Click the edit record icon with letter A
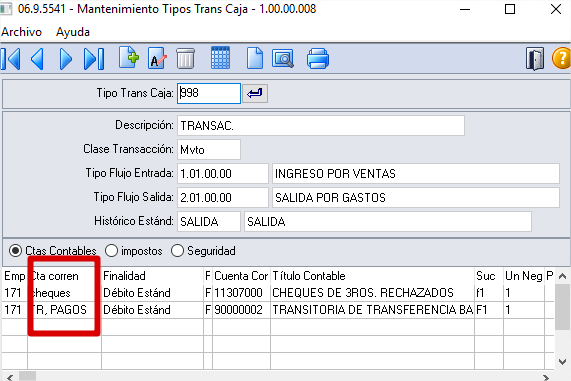Viewport: 571px width, 381px height. (x=157, y=58)
